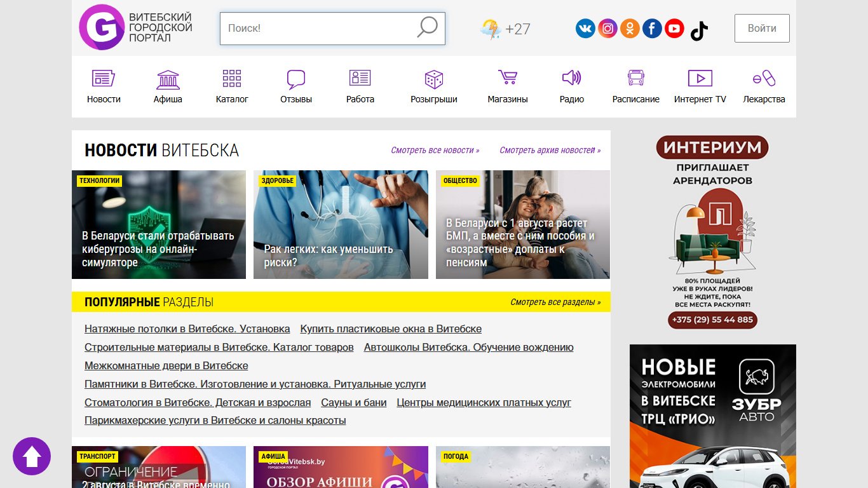Open the Odnoklassniki icon
Image resolution: width=868 pixels, height=488 pixels.
630,28
